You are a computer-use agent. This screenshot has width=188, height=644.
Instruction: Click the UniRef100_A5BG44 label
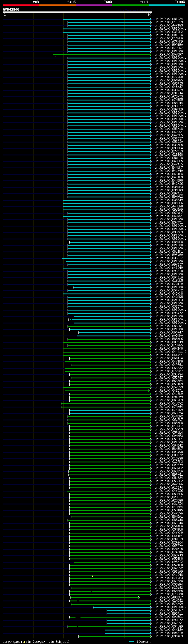tap(169, 103)
